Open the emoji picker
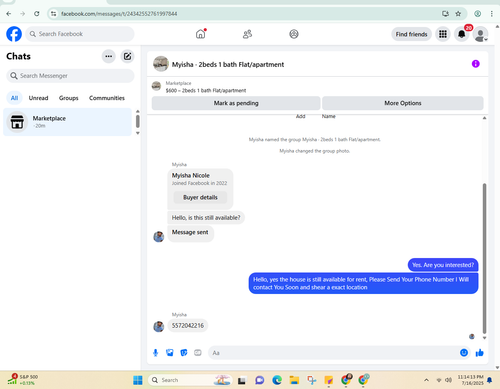The image size is (500, 389). coord(464,353)
